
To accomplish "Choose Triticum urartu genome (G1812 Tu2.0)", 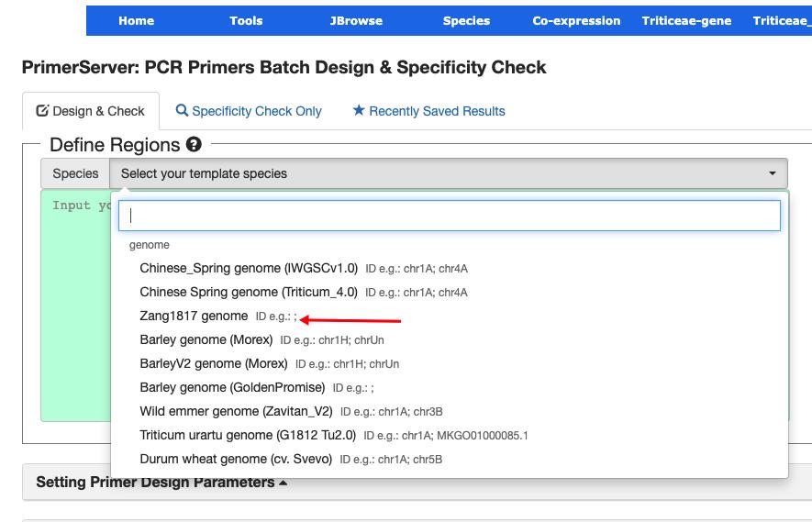I will 248,436.
